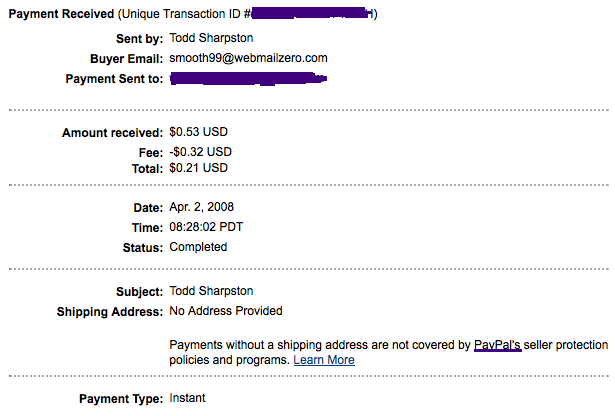Click the fee value -$0.32 USD

[x=201, y=152]
